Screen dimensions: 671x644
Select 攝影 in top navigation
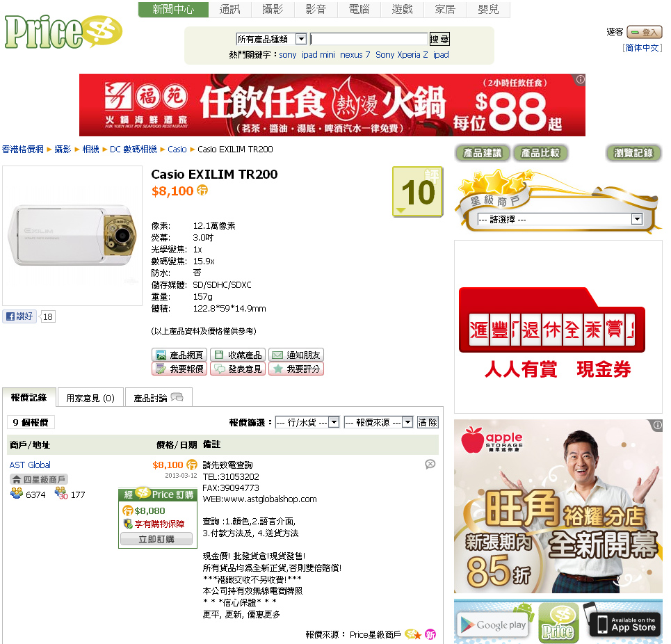pyautogui.click(x=273, y=10)
